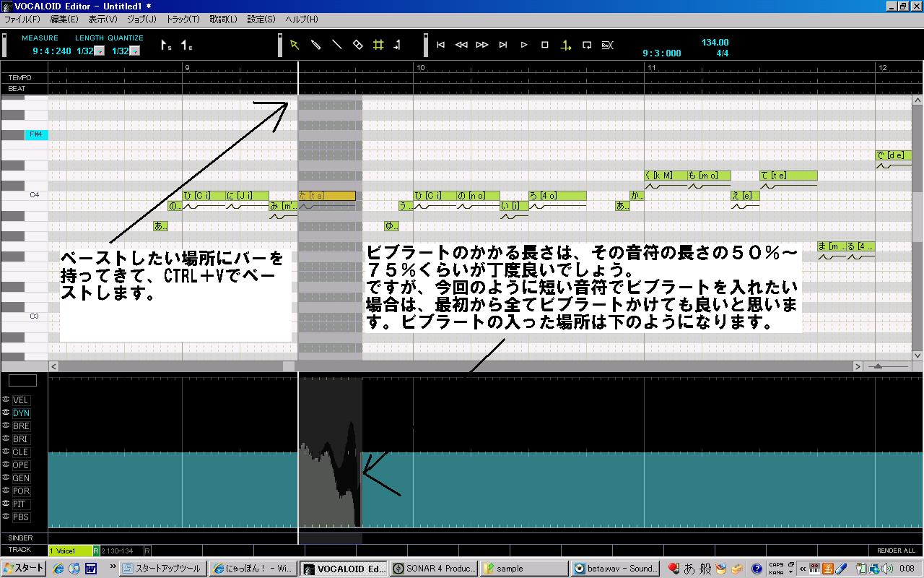
Task: Click the horizontal scrollbar right arrow
Action: coord(858,366)
